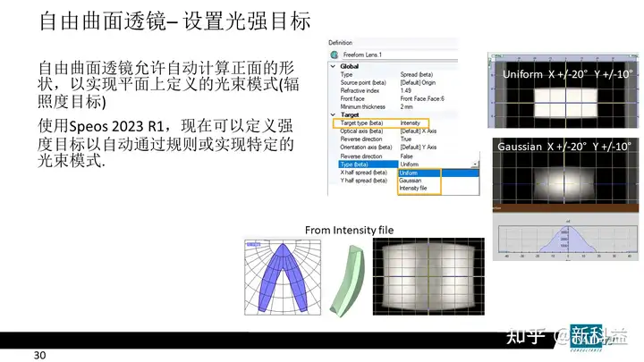Image resolution: width=644 pixels, height=362 pixels.
Task: Collapse the Target section chevron
Action: click(x=333, y=115)
